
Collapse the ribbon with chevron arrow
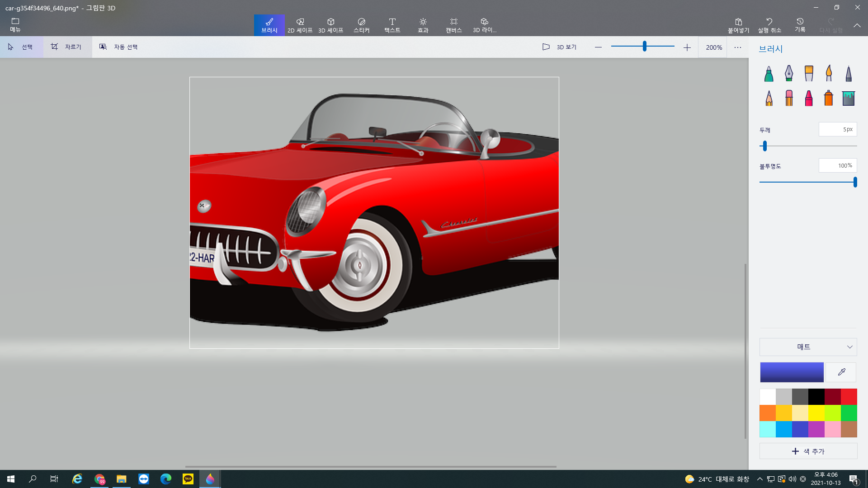[857, 25]
